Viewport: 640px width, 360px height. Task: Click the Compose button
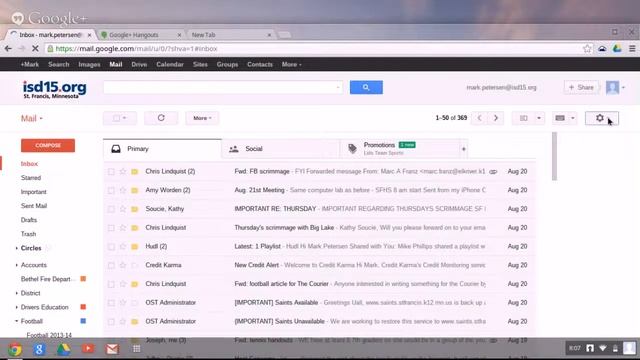(x=48, y=145)
